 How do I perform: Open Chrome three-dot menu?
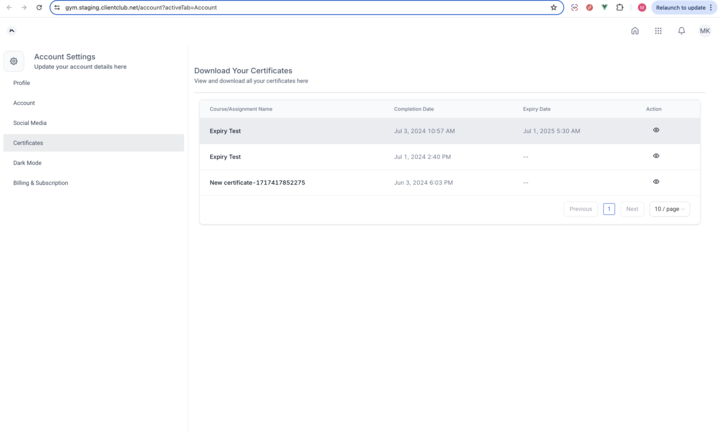pyautogui.click(x=711, y=7)
